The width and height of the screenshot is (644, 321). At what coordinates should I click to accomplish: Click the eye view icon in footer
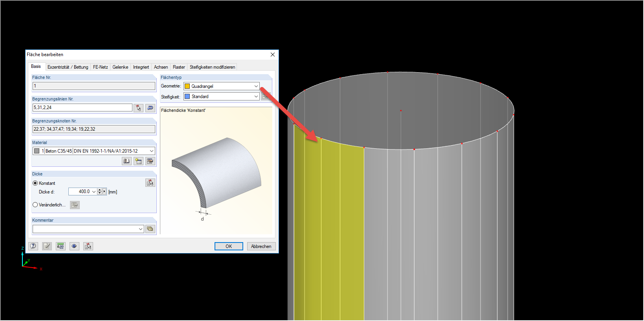coord(74,246)
